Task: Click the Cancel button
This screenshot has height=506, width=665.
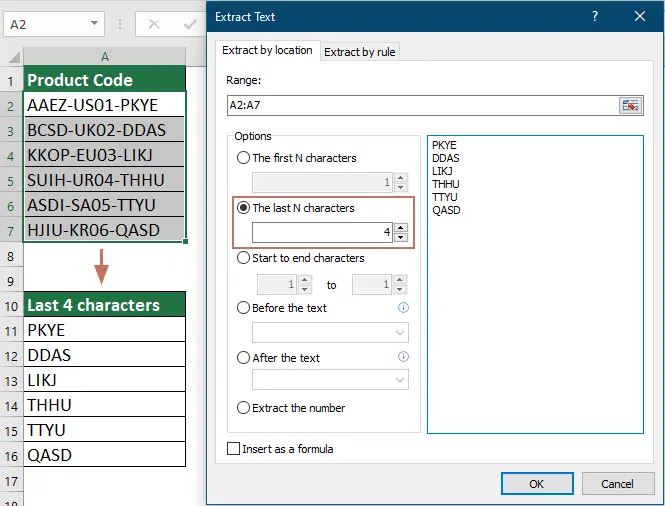Action: pyautogui.click(x=617, y=484)
